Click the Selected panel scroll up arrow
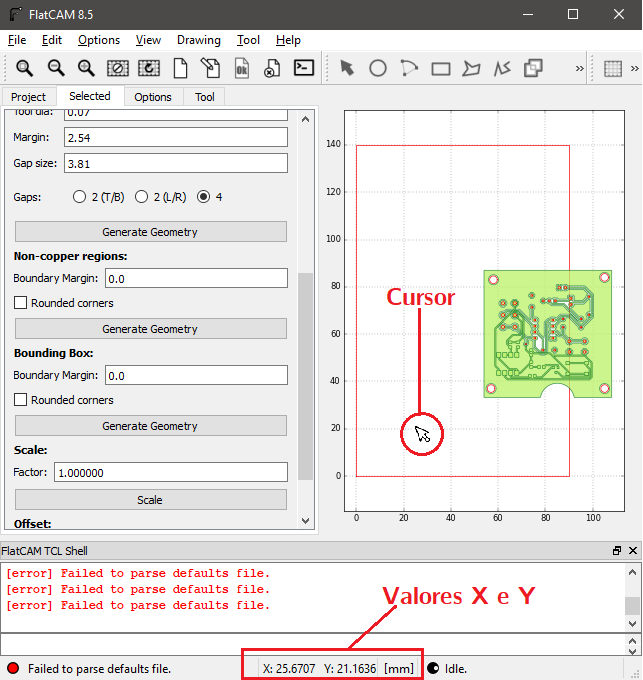 click(305, 119)
